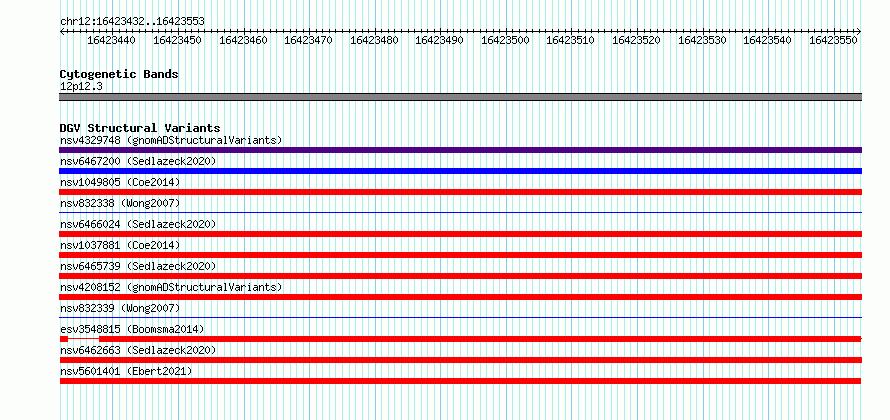Screen dimensions: 890x420
Task: Select the red nsv1037881 variant bar
Action: pyautogui.click(x=460, y=255)
